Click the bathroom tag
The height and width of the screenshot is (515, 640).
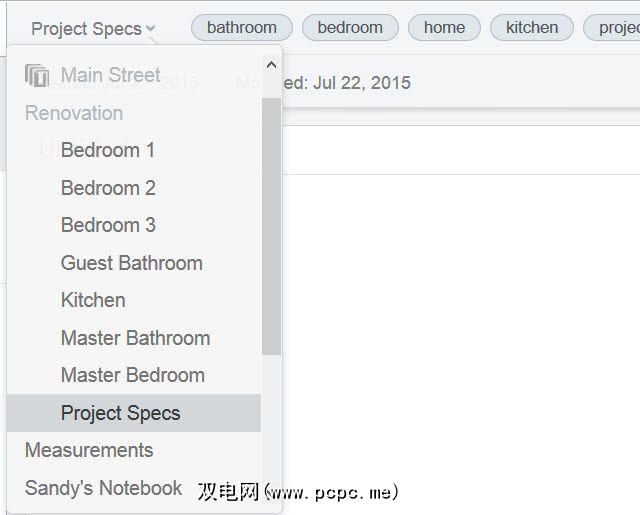241,28
